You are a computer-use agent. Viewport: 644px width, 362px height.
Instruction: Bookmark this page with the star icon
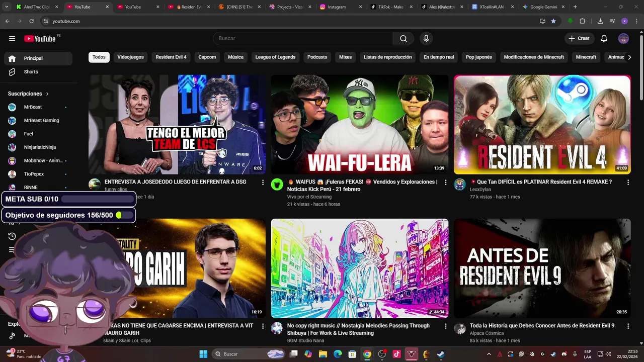pos(553,21)
